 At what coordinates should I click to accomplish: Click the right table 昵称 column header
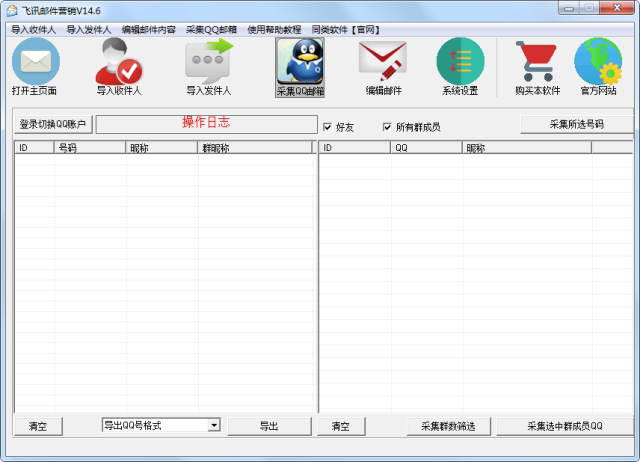[x=527, y=148]
